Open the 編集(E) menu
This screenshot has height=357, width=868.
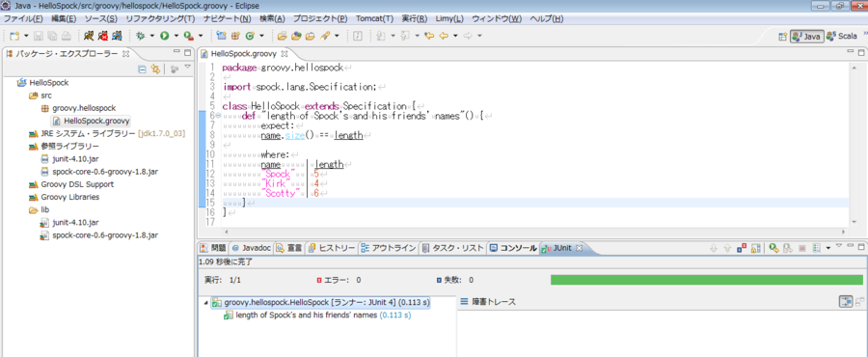coord(63,19)
